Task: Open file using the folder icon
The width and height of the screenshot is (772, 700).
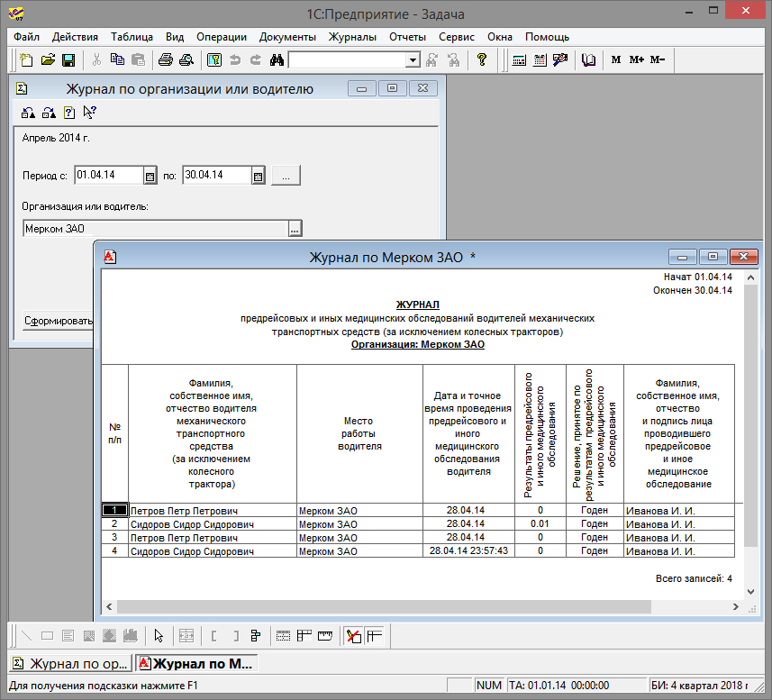Action: pos(47,60)
